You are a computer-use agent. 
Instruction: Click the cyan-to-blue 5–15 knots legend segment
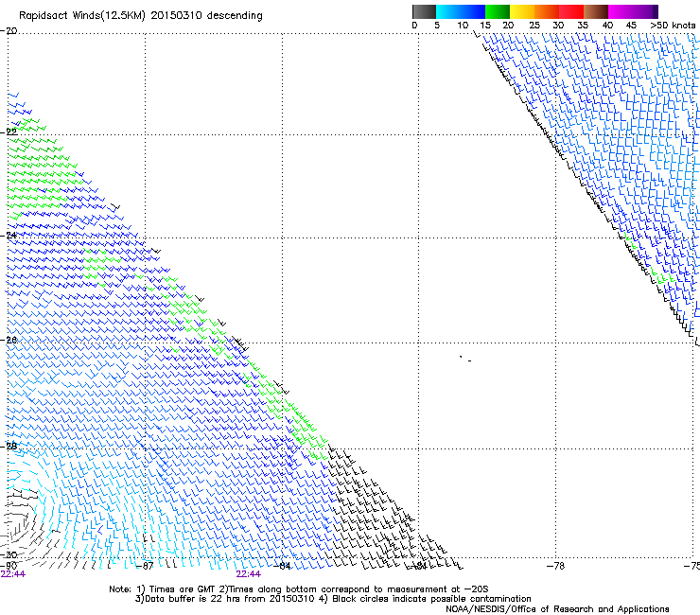click(x=461, y=11)
